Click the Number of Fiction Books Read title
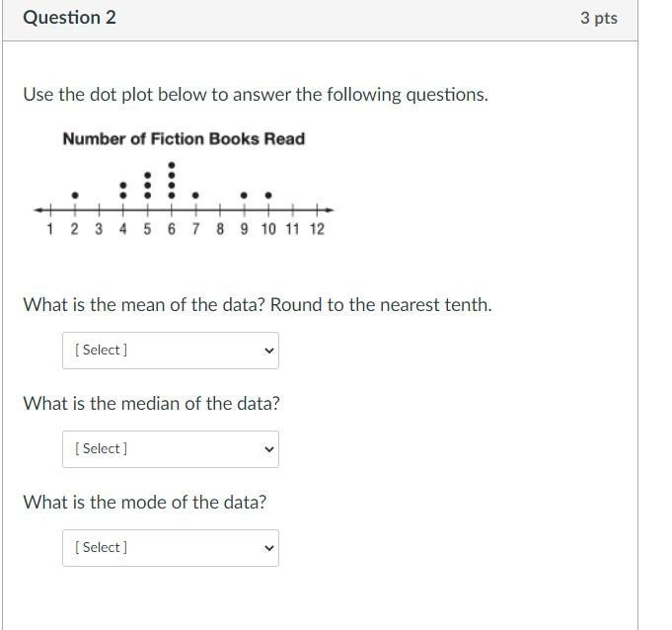Viewport: 672px width, 630px height. tap(184, 139)
